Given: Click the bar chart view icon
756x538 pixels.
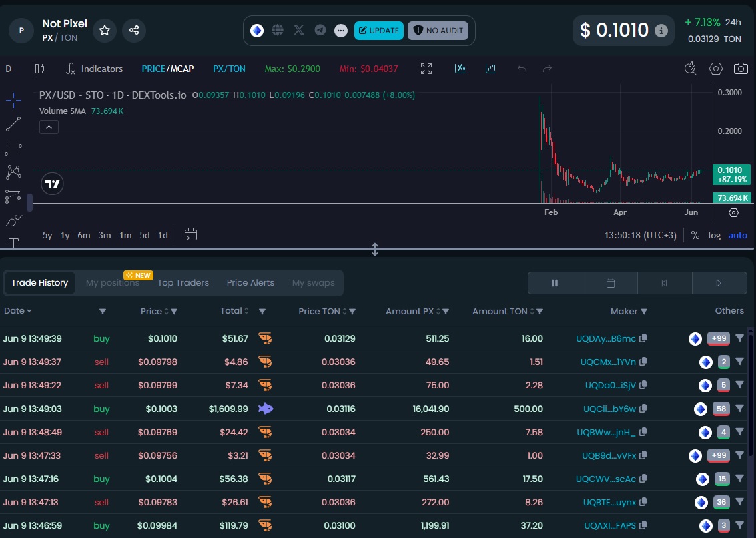Looking at the screenshot, I should coord(491,69).
